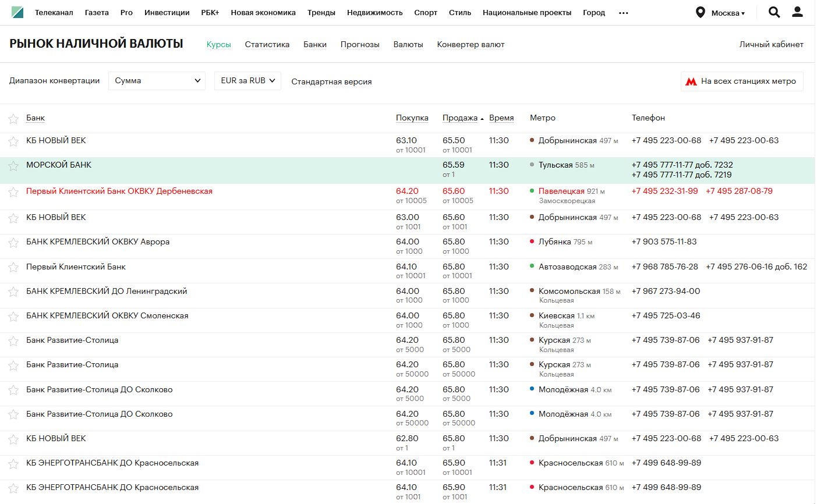Viewport: 817px width, 504px height.
Task: Click phone number +7 495 232-31-99
Action: [665, 191]
